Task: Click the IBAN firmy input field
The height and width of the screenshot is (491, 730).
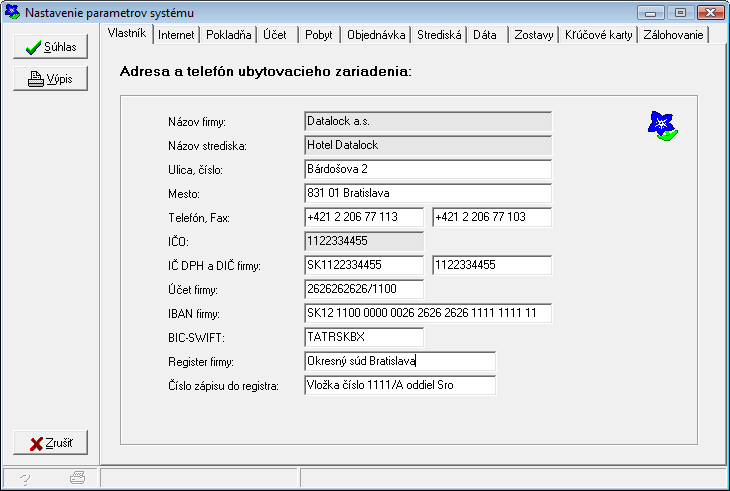Action: (x=427, y=313)
